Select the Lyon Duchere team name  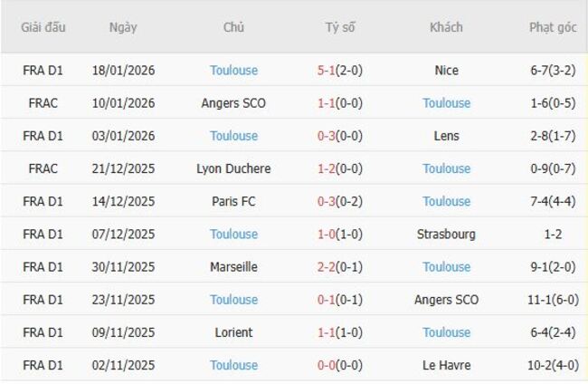[x=233, y=168]
